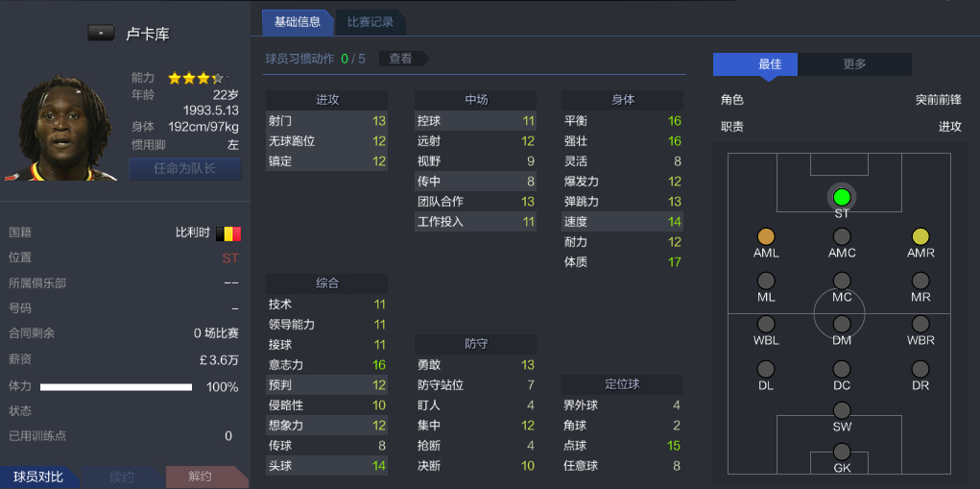Screen dimensions: 980x489
Task: Select the orange AML position marker
Action: tap(766, 236)
